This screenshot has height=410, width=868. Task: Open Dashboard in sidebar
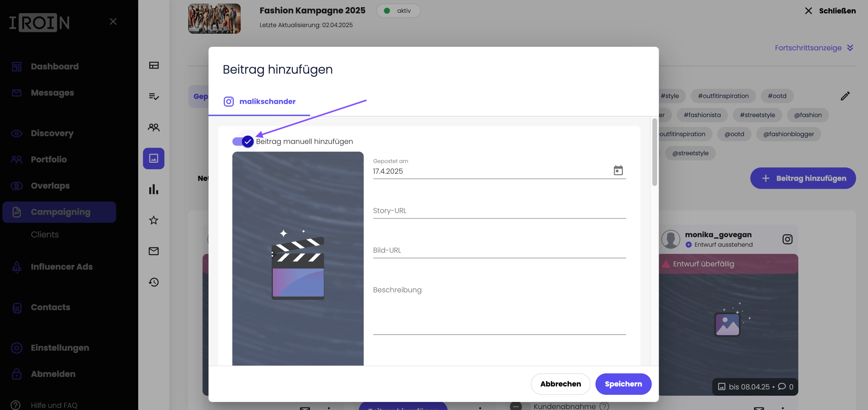pos(55,67)
